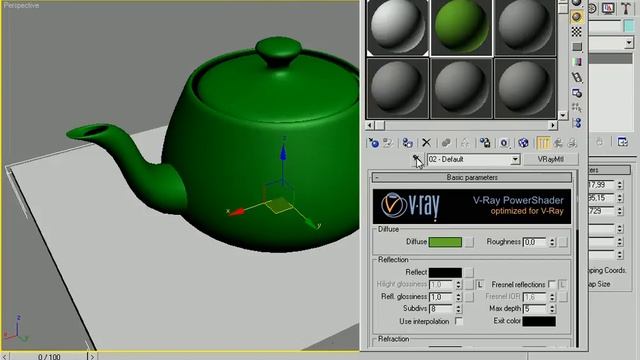
Task: Open Reflect black color swatch
Action: (x=445, y=272)
